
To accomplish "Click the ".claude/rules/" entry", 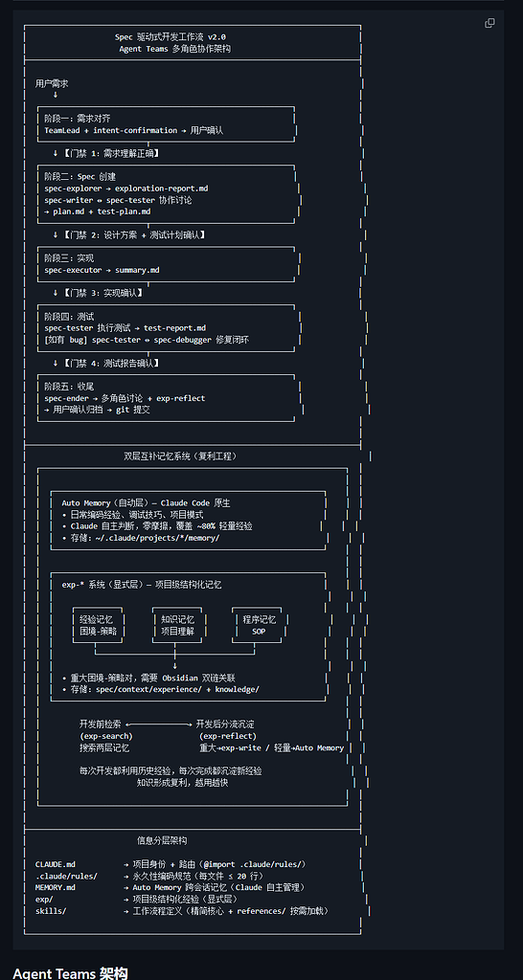I will [x=66, y=877].
